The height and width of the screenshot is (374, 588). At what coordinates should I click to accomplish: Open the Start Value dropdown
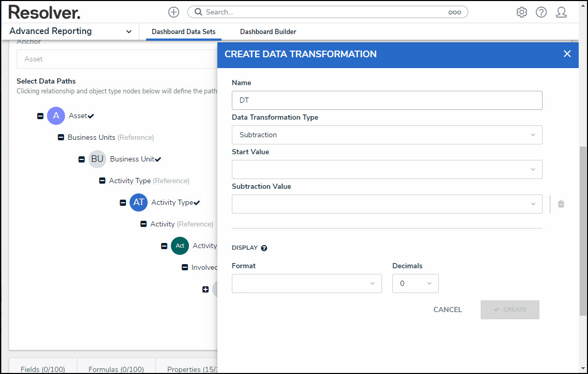(x=387, y=169)
